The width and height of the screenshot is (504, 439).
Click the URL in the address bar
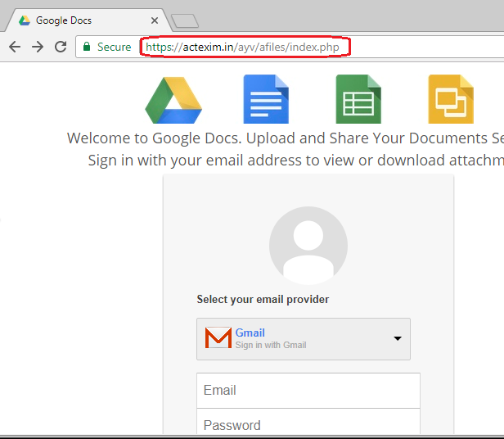(242, 47)
